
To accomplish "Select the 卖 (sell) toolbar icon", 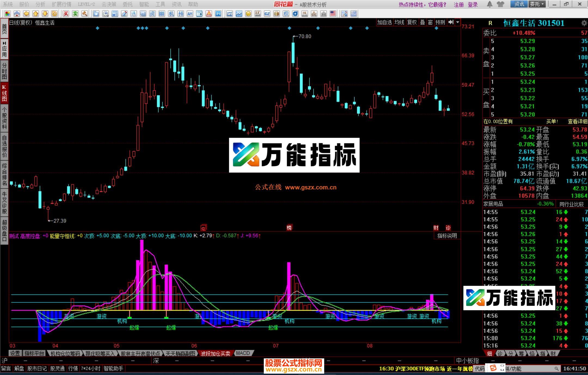I will (x=76, y=13).
